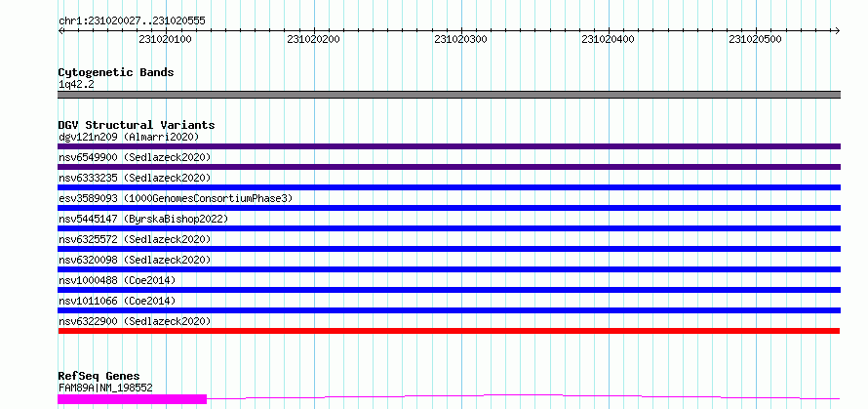Click the 231020500 ruler position label
This screenshot has width=868, height=409.
click(756, 39)
